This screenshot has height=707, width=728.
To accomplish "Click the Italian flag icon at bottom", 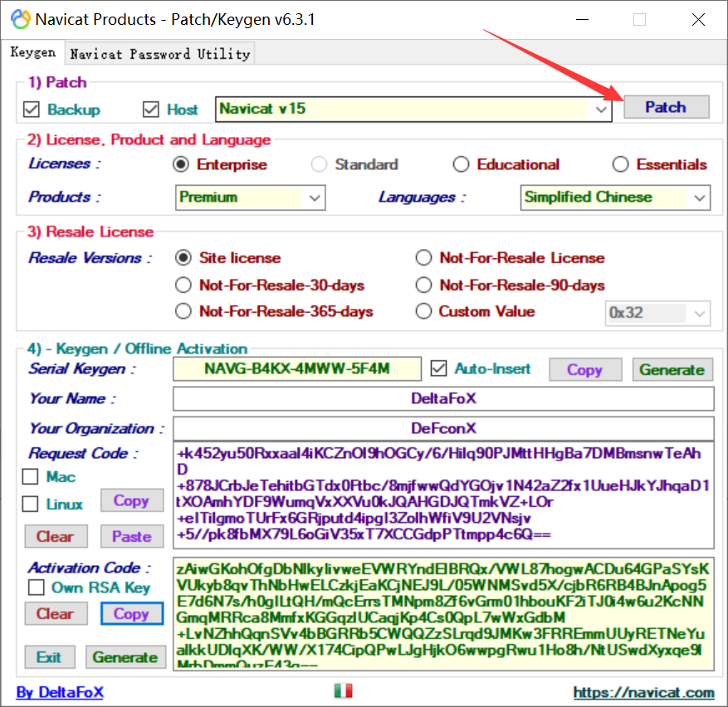I will [343, 691].
